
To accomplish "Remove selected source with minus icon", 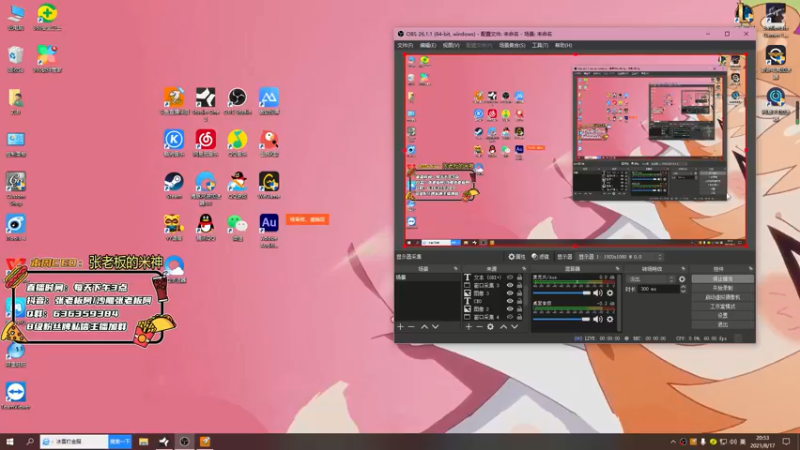I will (x=479, y=327).
